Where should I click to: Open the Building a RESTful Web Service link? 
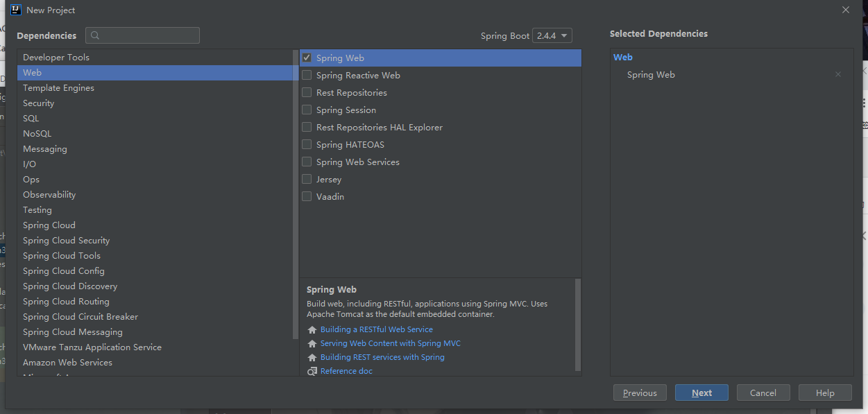[376, 329]
